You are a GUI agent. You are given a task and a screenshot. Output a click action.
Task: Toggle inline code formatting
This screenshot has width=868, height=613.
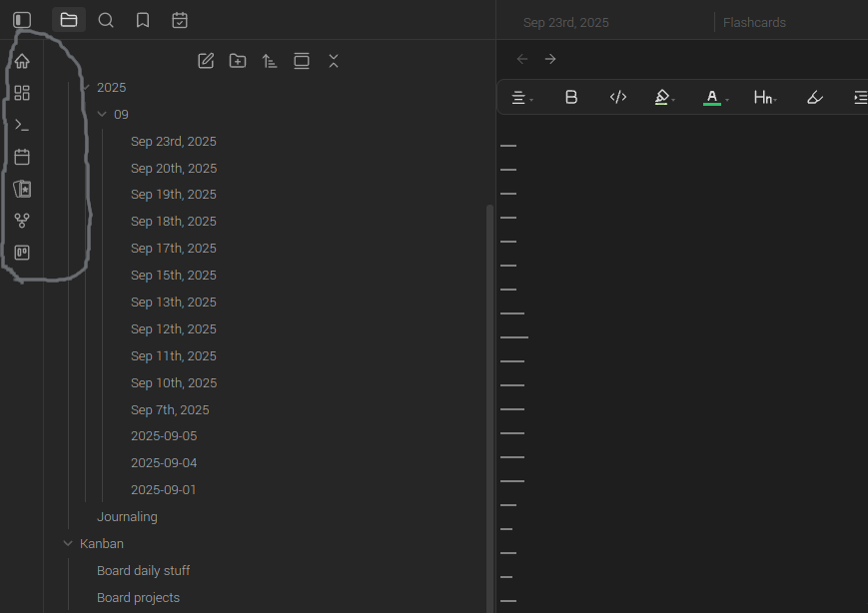click(617, 97)
